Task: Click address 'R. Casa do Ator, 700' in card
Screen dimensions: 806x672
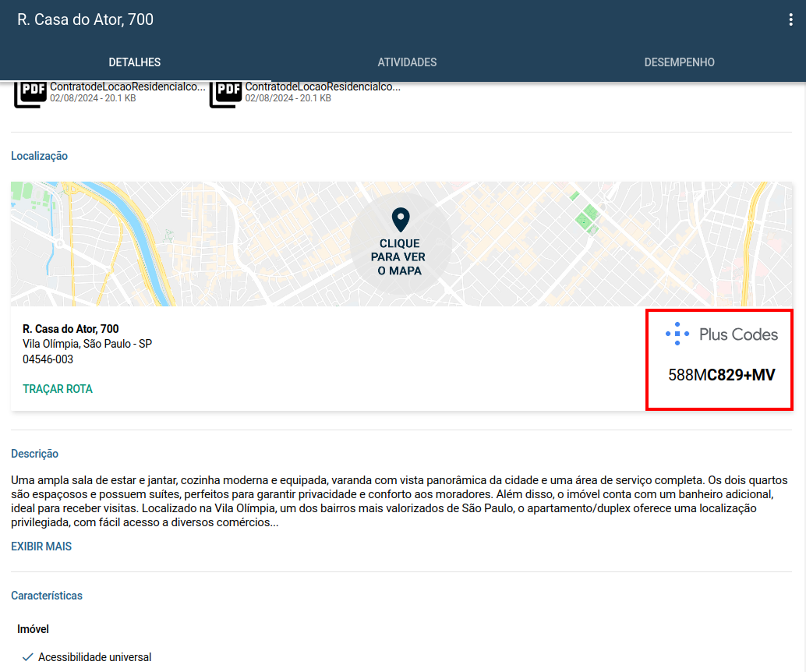Action: point(70,328)
